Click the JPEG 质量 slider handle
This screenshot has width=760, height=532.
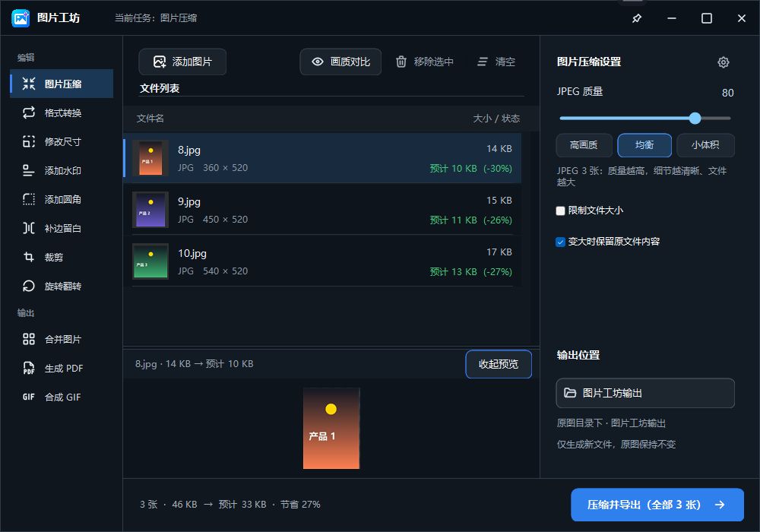point(695,119)
